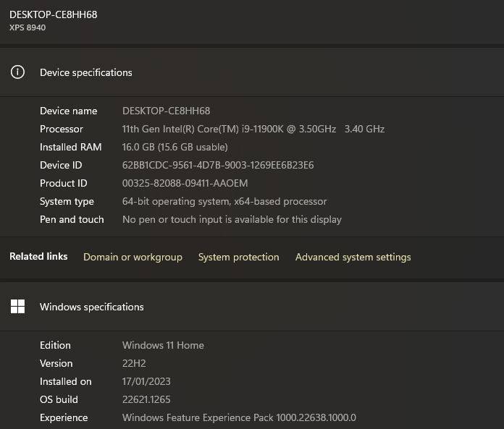Click the 22H2 version value
Screen dimensions: 504x429
click(134, 363)
